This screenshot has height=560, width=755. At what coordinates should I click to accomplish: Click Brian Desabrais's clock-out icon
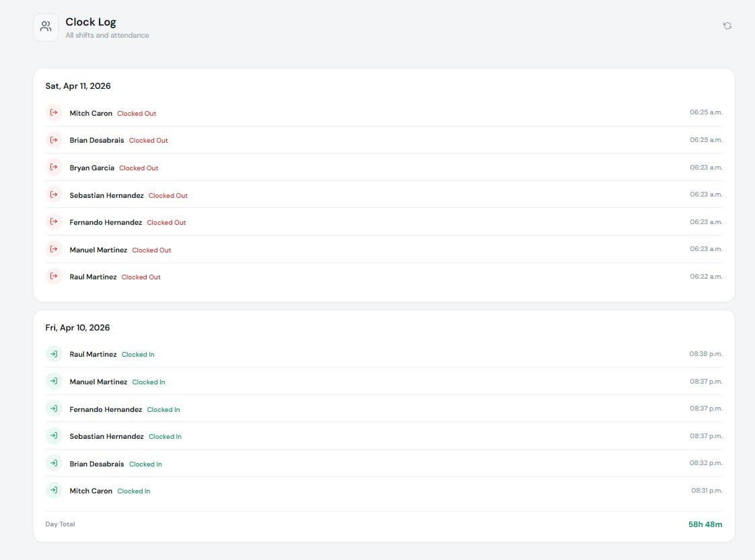54,140
